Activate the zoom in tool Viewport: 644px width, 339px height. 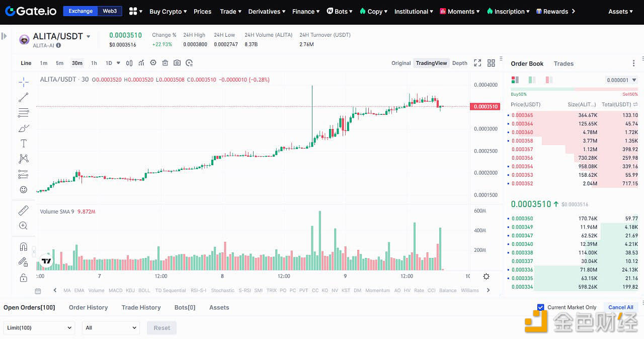23,226
